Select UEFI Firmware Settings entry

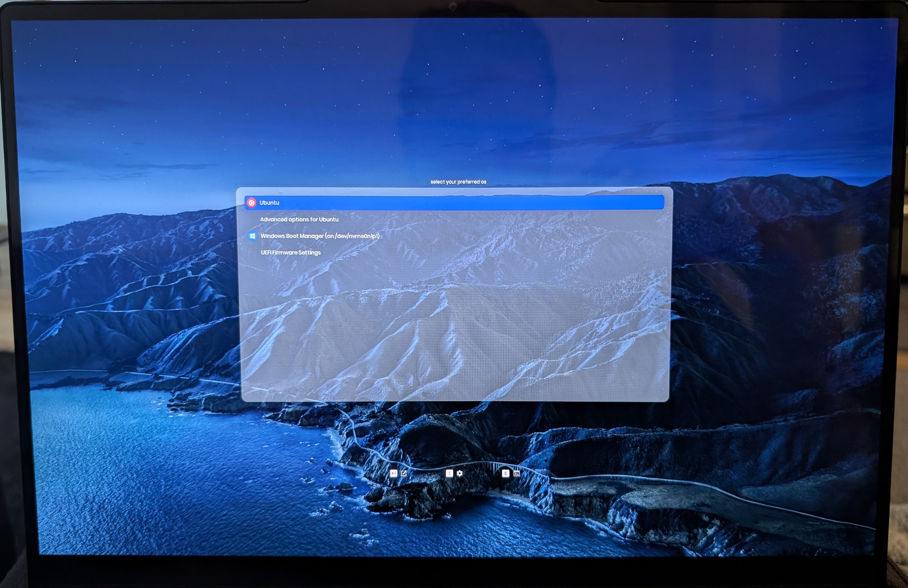(291, 253)
